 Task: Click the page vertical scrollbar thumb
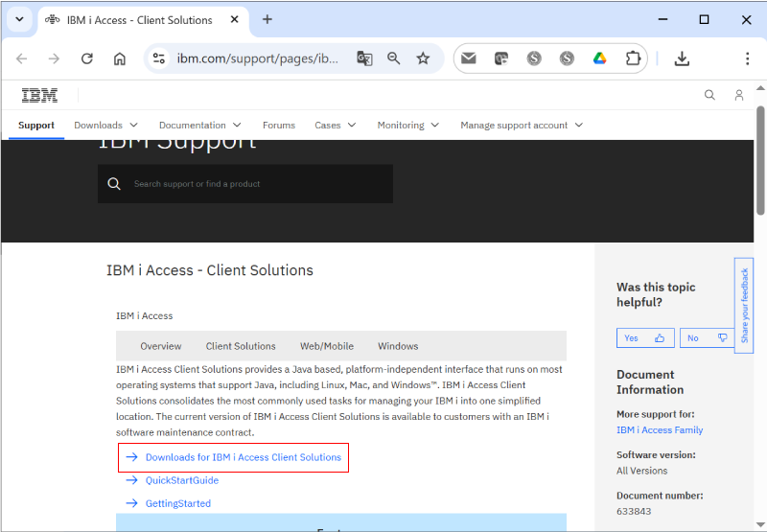tap(760, 160)
